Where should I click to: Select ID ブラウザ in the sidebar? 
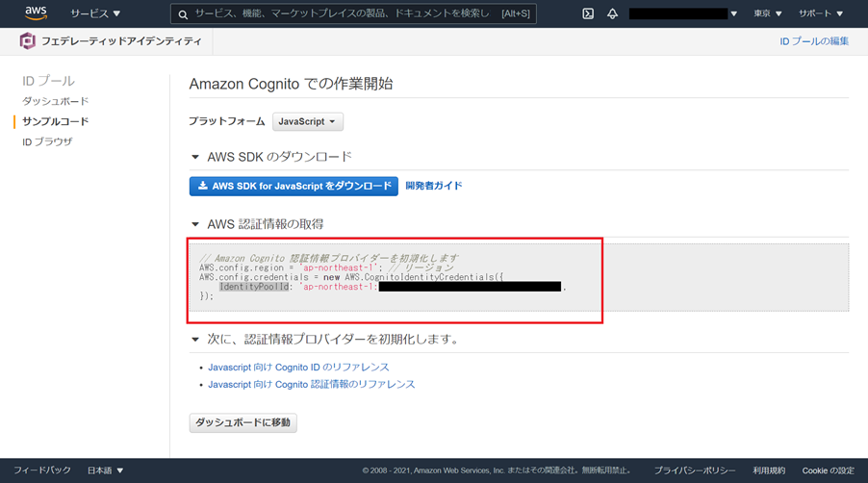47,141
